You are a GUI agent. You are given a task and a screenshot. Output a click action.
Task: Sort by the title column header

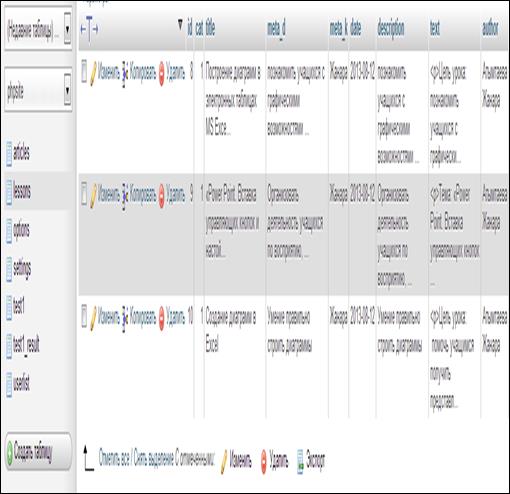pos(210,28)
